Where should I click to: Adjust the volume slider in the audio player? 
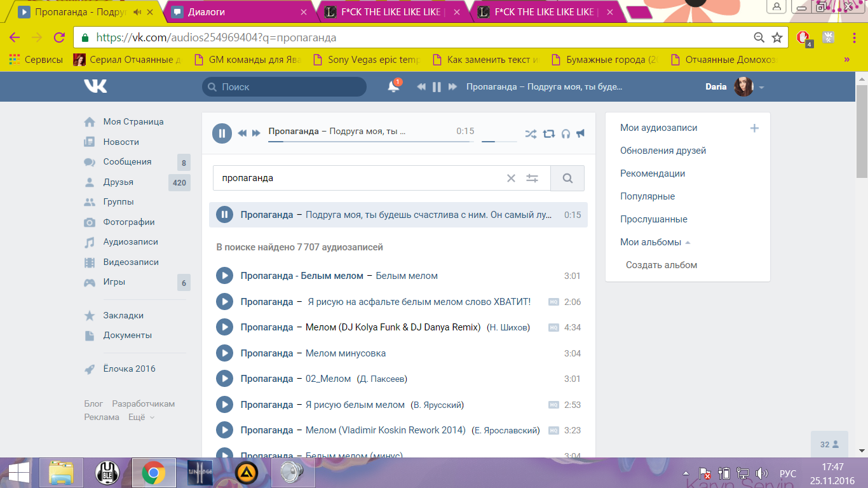499,141
